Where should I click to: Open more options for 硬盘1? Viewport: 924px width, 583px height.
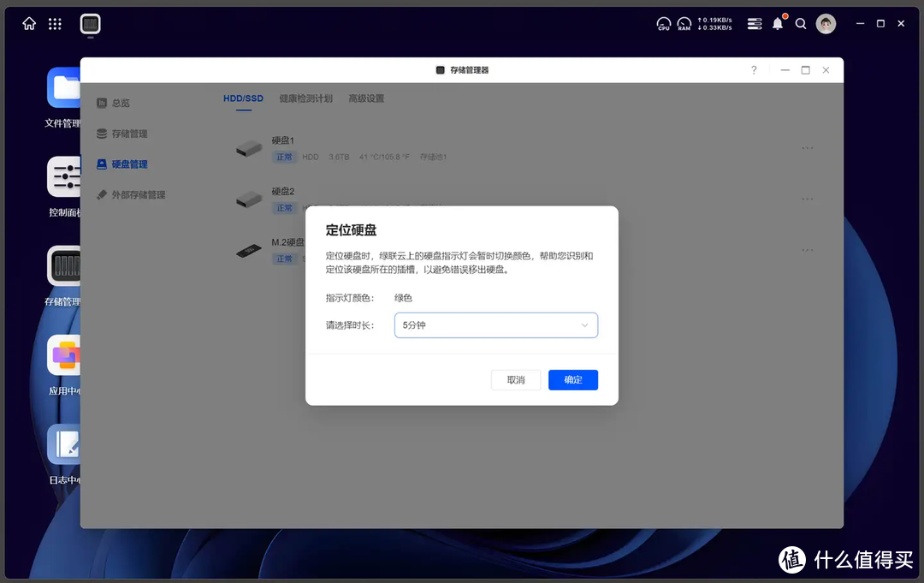807,147
